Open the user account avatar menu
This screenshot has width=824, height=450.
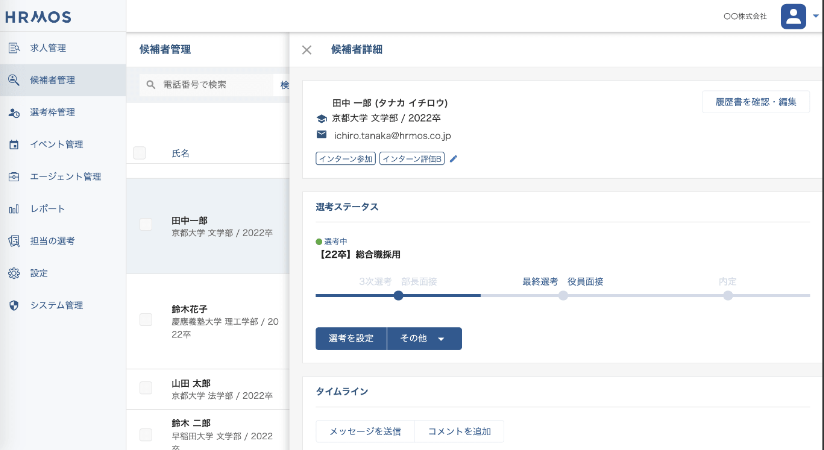click(793, 16)
